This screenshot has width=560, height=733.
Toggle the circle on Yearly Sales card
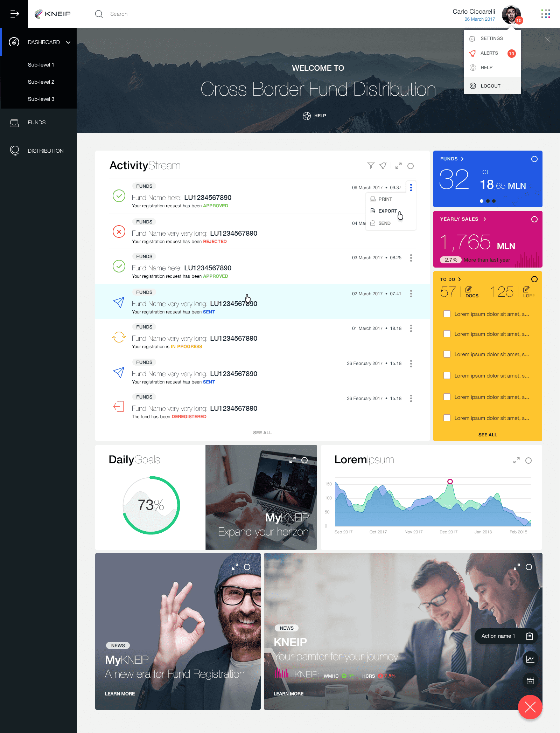point(534,219)
